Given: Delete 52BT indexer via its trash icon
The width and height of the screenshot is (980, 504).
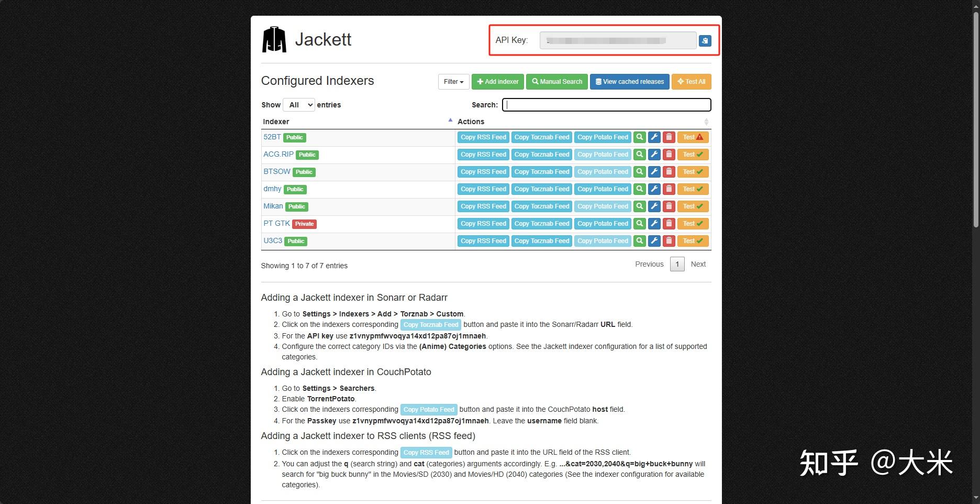Looking at the screenshot, I should (x=669, y=137).
